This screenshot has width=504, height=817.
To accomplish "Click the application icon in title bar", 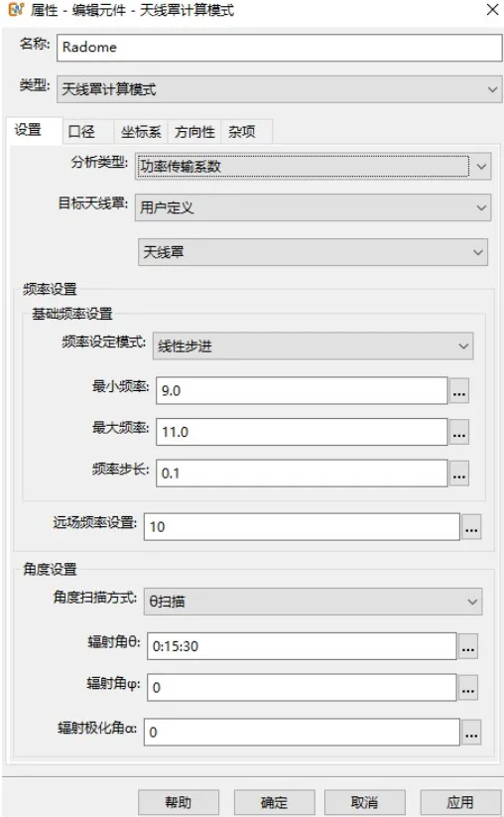I will 16,9.
